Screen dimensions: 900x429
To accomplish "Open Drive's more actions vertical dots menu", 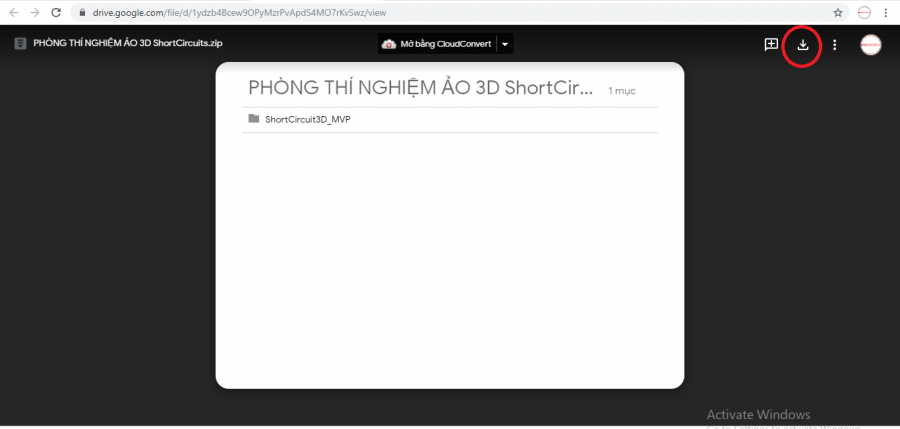I will [835, 45].
